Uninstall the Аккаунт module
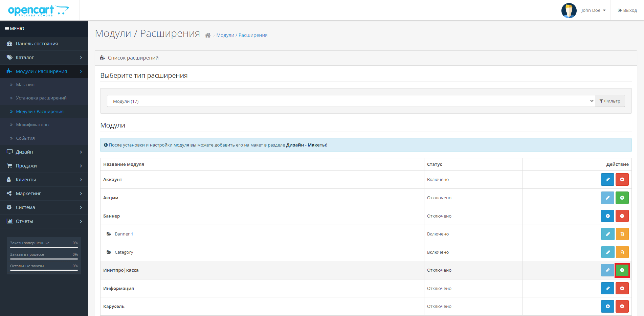The width and height of the screenshot is (644, 316). click(x=622, y=179)
